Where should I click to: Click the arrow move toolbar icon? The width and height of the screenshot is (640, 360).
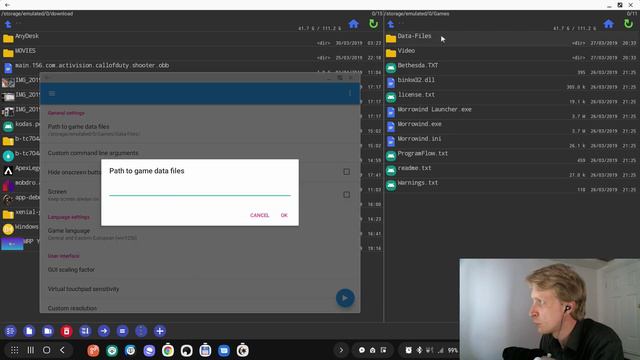tap(104, 331)
